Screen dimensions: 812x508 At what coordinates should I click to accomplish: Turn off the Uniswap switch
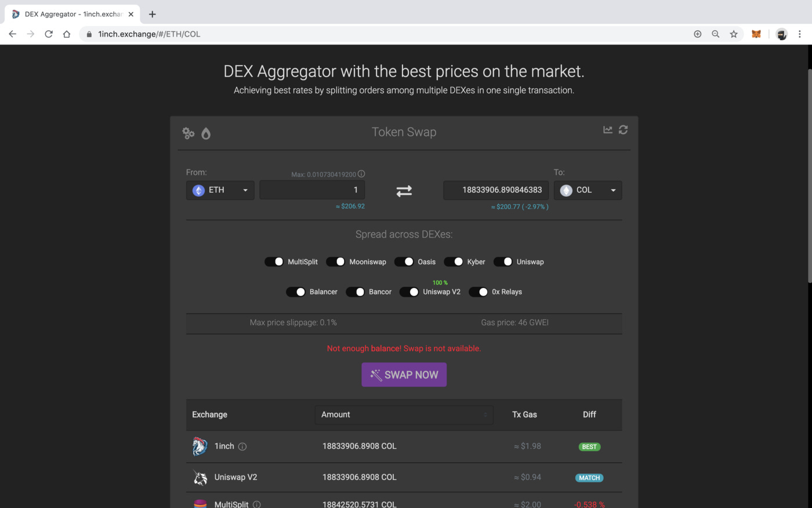click(503, 262)
